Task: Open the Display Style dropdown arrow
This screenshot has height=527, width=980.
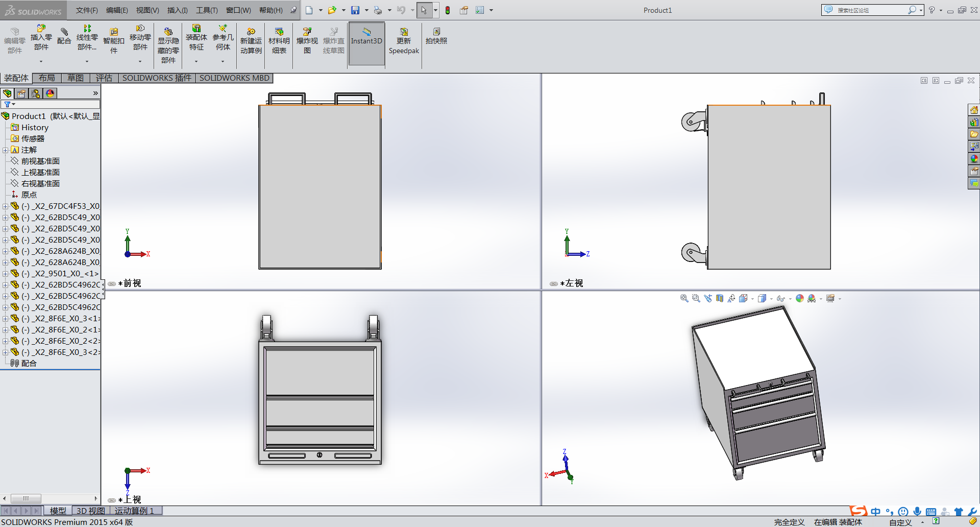Action: (x=771, y=299)
